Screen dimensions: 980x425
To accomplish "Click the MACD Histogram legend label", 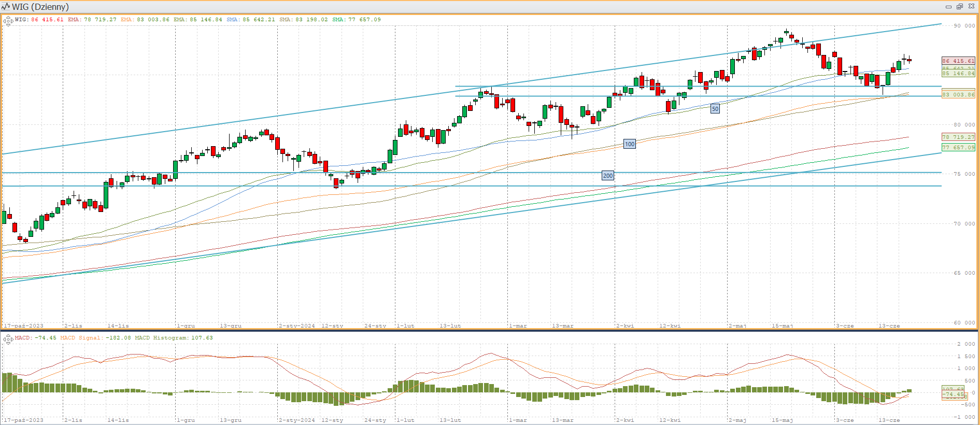I will pos(174,338).
